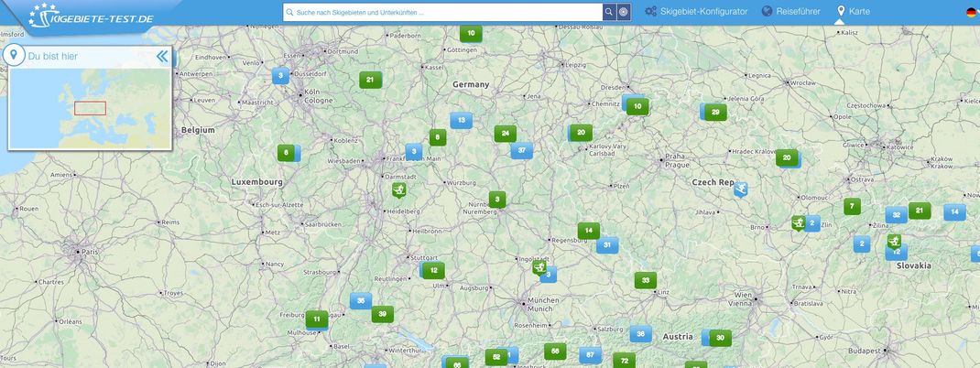Image resolution: width=980 pixels, height=368 pixels.
Task: Click the locate-me target icon beside search
Action: click(x=623, y=12)
